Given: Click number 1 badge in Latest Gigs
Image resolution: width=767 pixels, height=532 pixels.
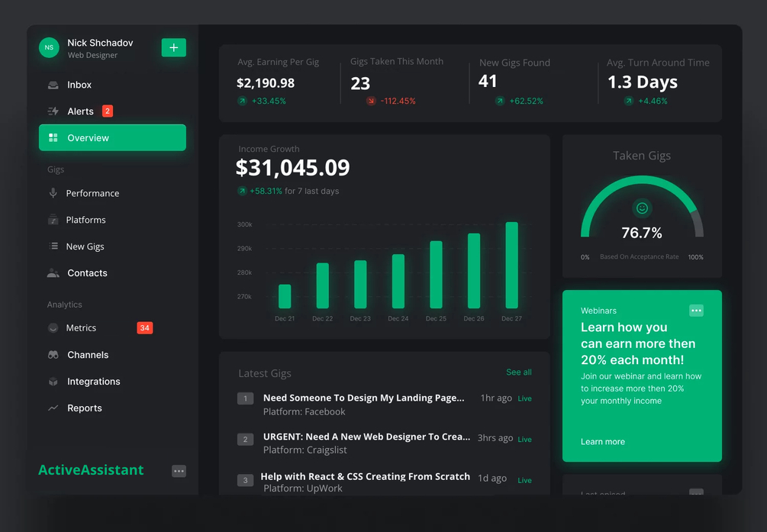Looking at the screenshot, I should tap(245, 398).
